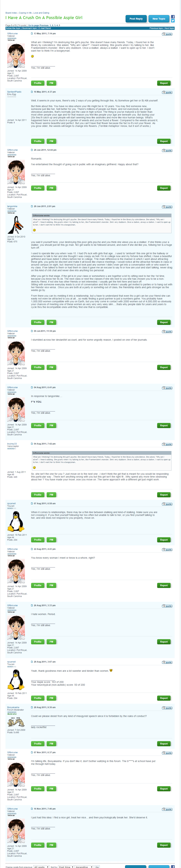
Task: Open tangomike's Profile button
Action: click(38, 322)
